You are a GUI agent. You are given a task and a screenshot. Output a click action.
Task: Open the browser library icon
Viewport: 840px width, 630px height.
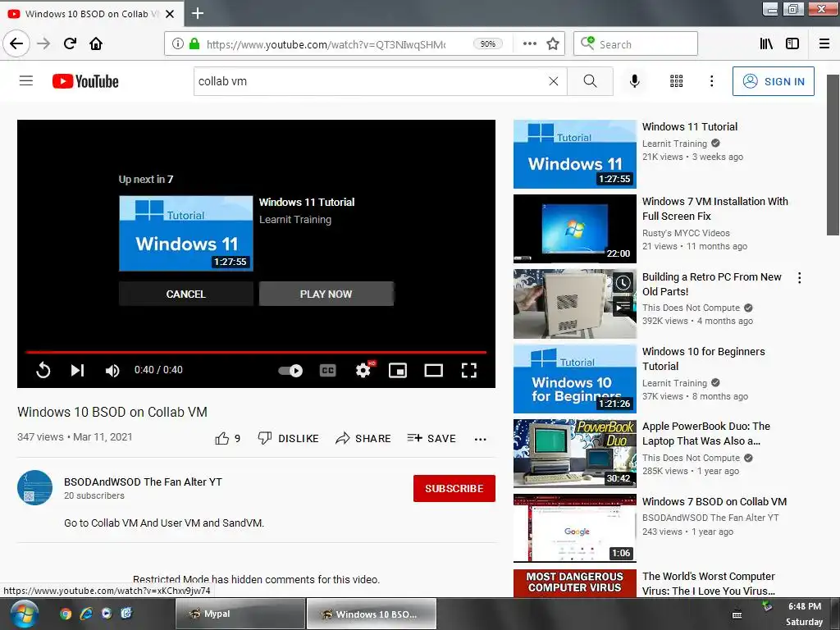click(x=766, y=43)
